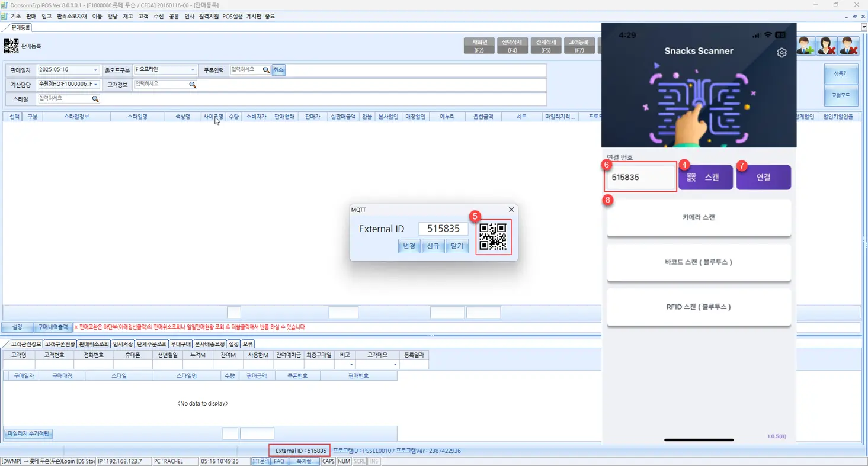Screen dimensions: 868x466
Task: Tap the 카메라 스캔 option
Action: [x=699, y=217]
